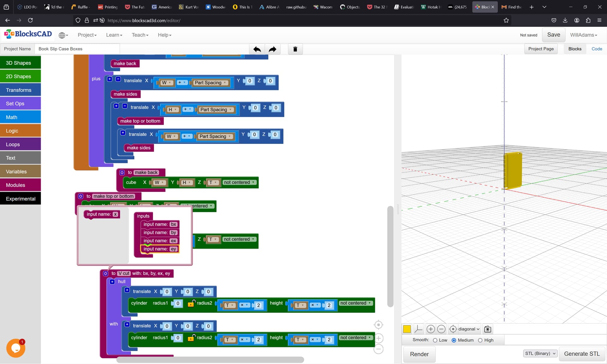
Task: Click the BlocksCAD logo
Action: coord(28,34)
